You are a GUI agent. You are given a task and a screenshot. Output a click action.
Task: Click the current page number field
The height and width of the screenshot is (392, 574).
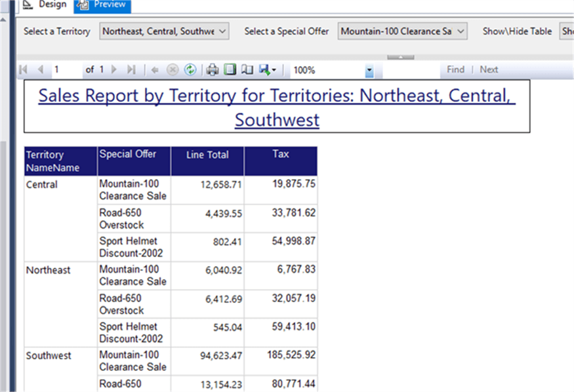[66, 69]
